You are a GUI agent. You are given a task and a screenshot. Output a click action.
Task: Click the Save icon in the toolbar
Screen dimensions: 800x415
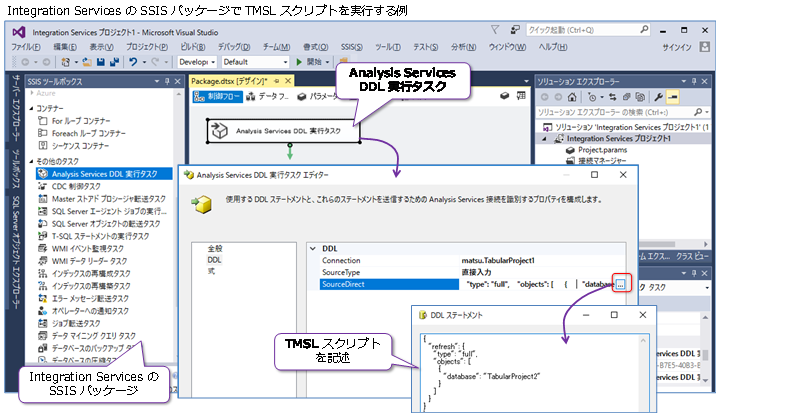[x=101, y=62]
